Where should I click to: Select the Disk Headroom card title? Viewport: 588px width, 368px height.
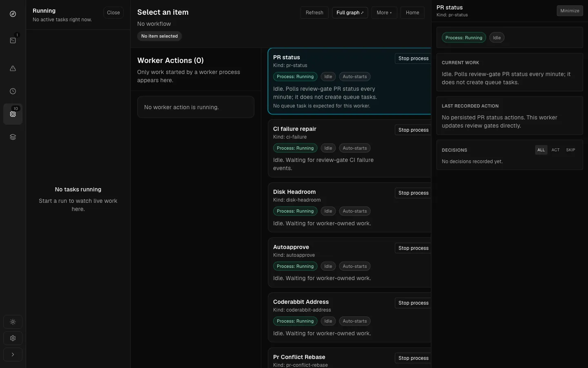tap(294, 192)
